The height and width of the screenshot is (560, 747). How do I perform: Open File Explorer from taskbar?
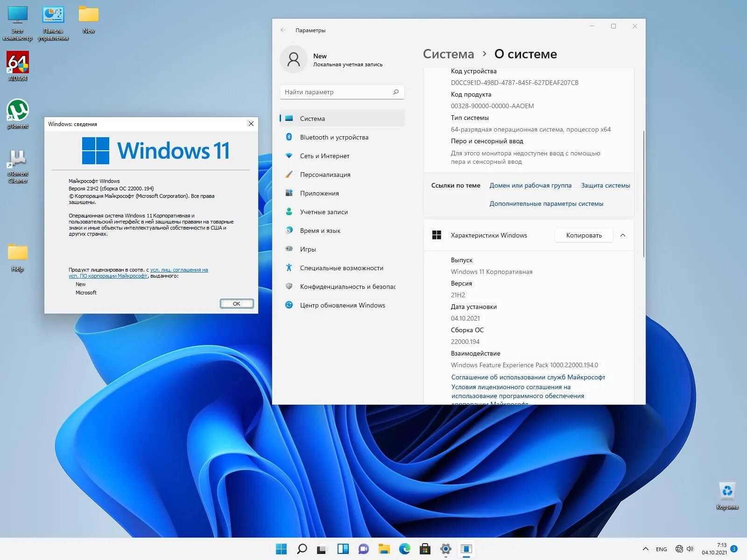[384, 549]
